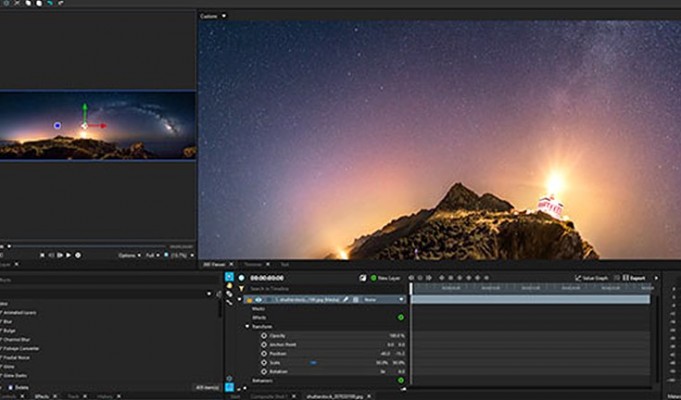
Task: Click the blue circle handle on the panorama
Action: [57, 126]
